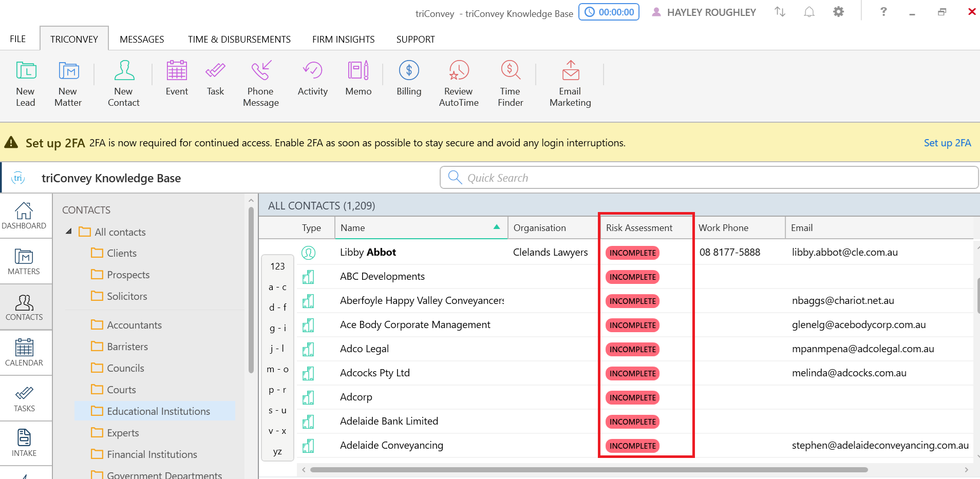This screenshot has width=980, height=479.
Task: Click the horizontal scrollbar under contacts list
Action: click(588, 470)
